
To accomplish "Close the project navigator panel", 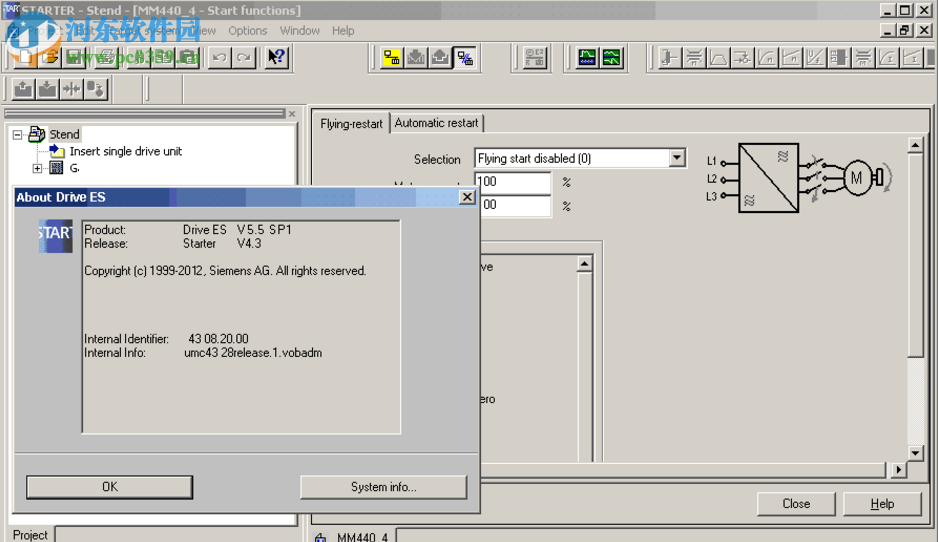I will pos(292,114).
